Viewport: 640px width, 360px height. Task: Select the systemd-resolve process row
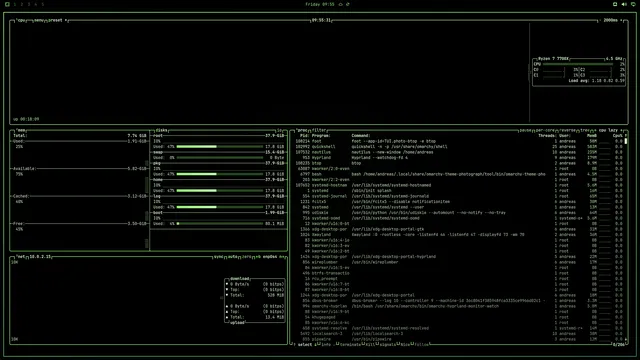[x=459, y=328]
